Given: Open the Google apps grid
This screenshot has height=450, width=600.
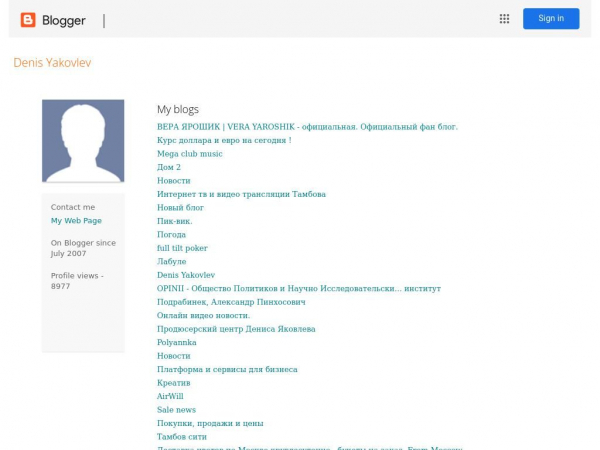Looking at the screenshot, I should point(504,19).
